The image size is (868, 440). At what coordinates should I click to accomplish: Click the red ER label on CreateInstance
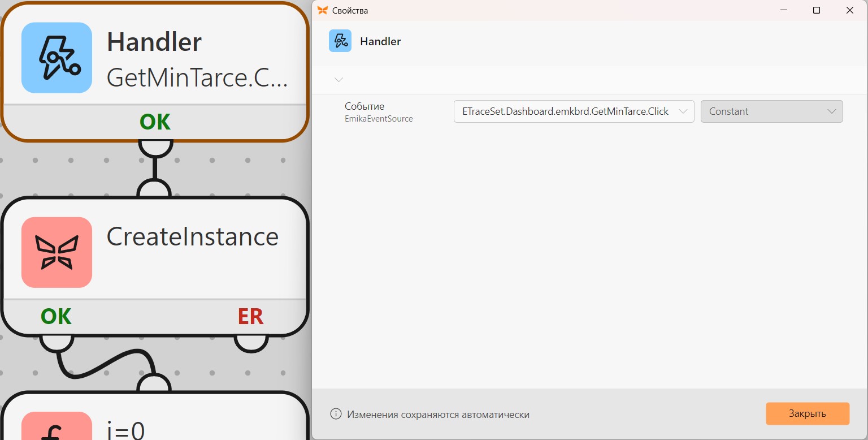tap(251, 316)
